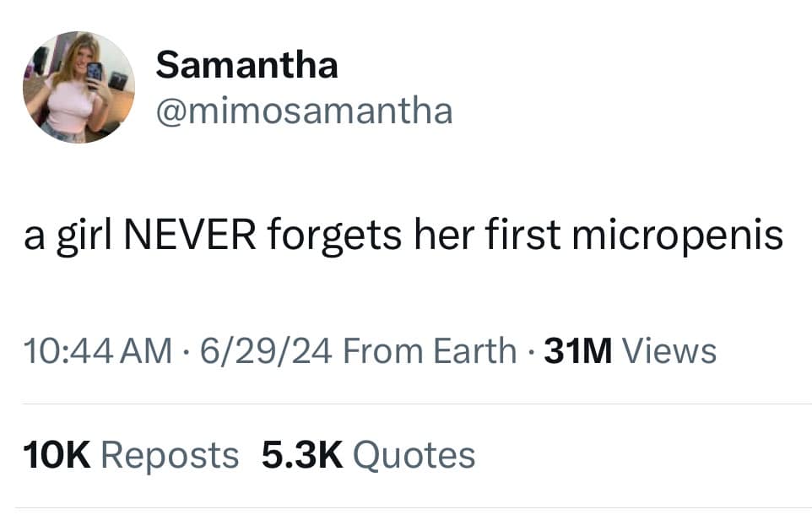
Task: Click the phone in the avatar photo
Action: pos(95,73)
